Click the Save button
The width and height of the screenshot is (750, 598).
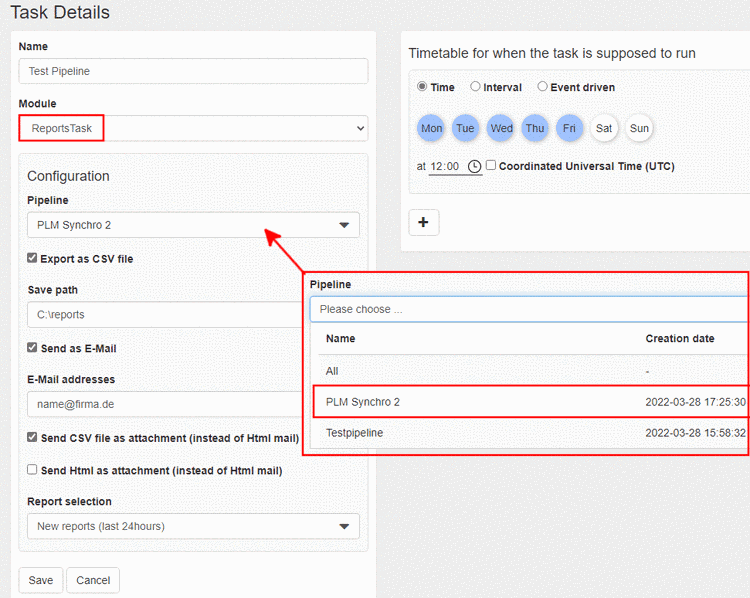tap(41, 580)
